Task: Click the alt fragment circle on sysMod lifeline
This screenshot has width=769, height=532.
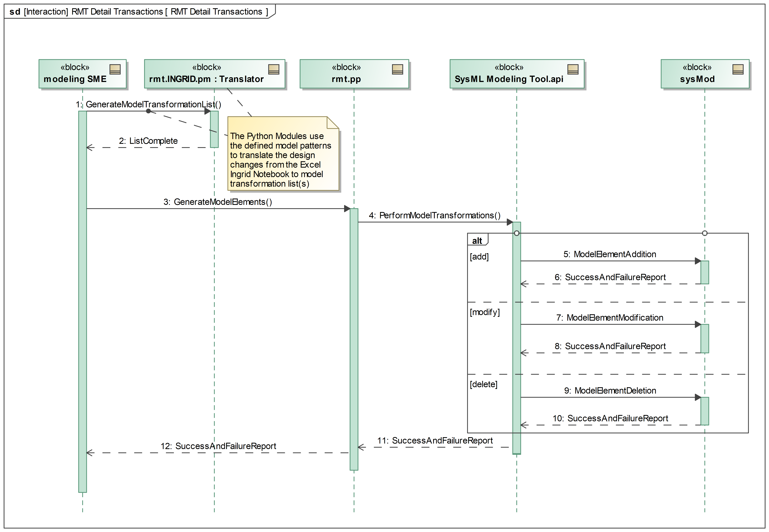Action: pos(705,233)
